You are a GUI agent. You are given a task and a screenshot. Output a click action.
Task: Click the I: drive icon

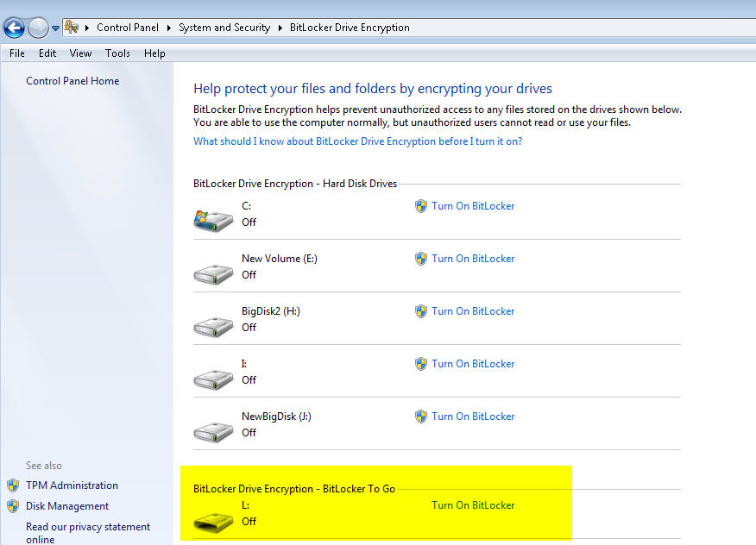point(212,379)
